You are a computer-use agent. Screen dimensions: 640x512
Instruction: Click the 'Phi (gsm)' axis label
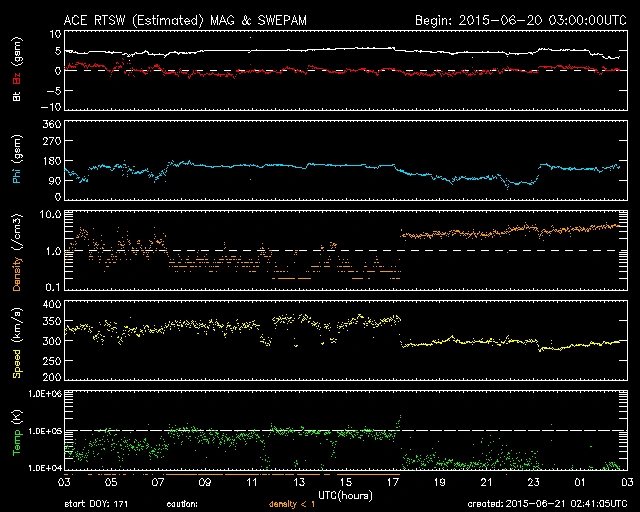(x=17, y=159)
